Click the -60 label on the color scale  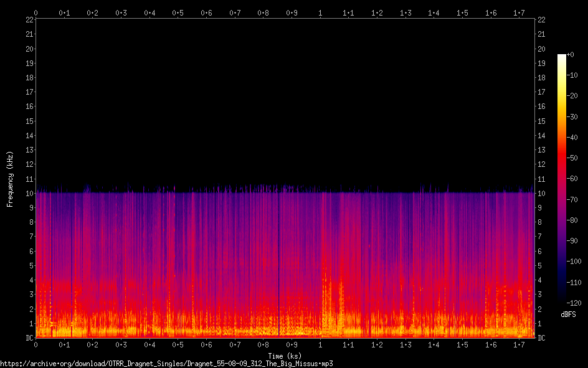point(572,179)
